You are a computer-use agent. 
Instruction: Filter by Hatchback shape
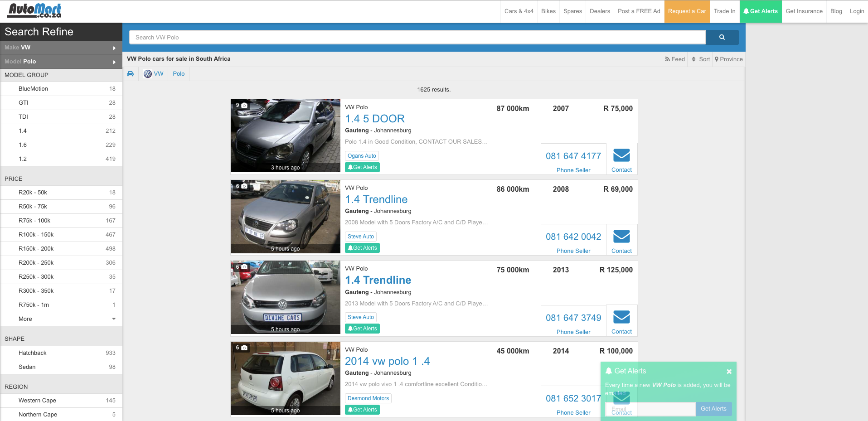point(61,353)
